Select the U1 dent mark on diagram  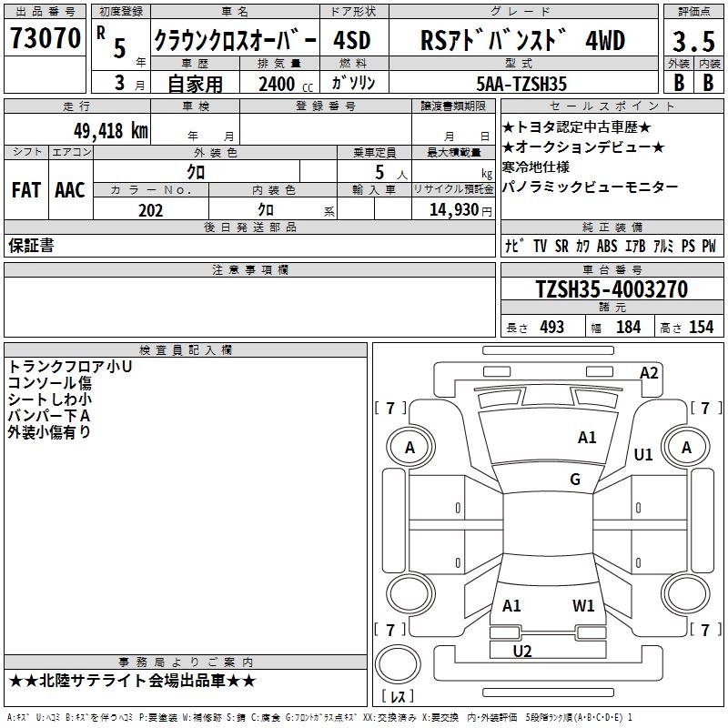click(643, 454)
